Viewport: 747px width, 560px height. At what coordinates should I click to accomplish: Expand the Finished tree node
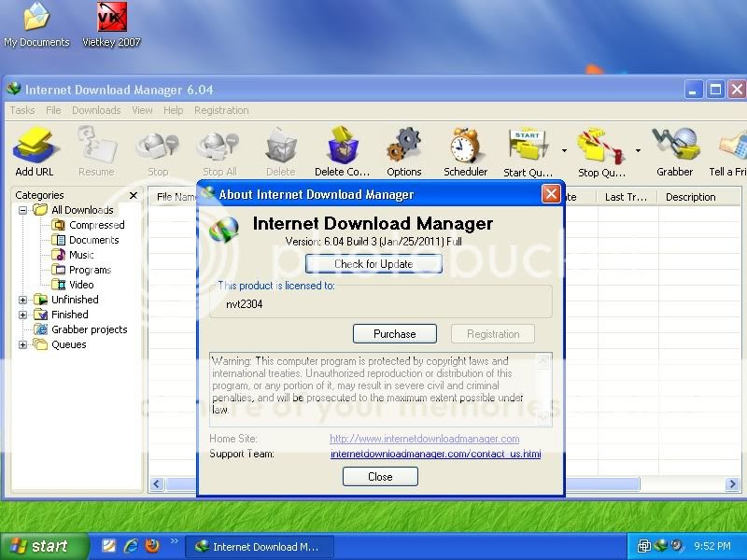pos(22,315)
